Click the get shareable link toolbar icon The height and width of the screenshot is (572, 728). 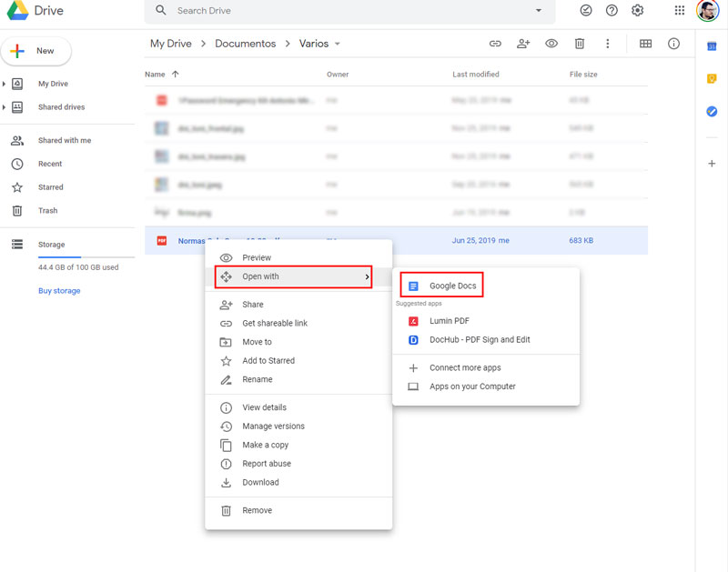(495, 44)
